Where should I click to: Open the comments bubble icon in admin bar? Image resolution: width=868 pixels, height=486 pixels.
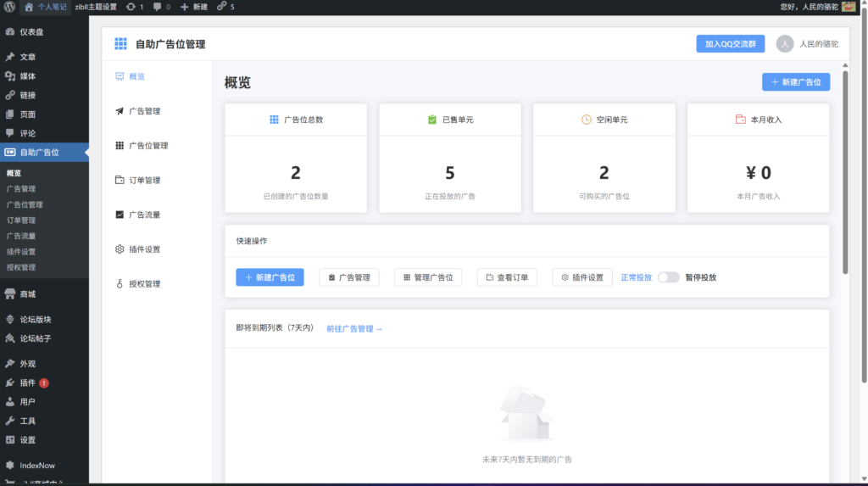[x=157, y=7]
